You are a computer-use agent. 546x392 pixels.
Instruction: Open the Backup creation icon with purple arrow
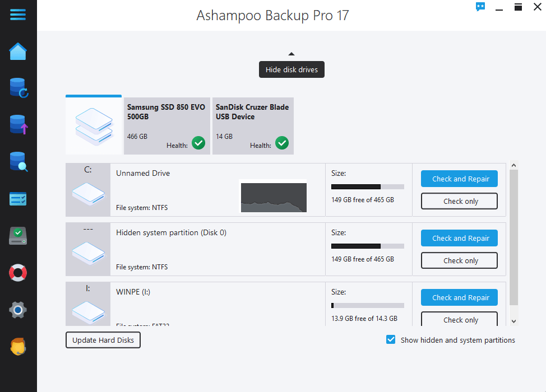click(18, 124)
